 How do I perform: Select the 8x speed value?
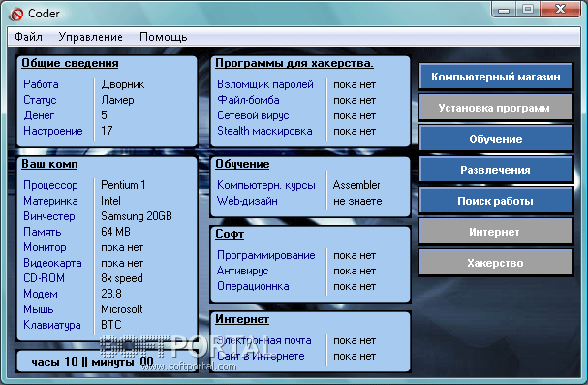122,278
